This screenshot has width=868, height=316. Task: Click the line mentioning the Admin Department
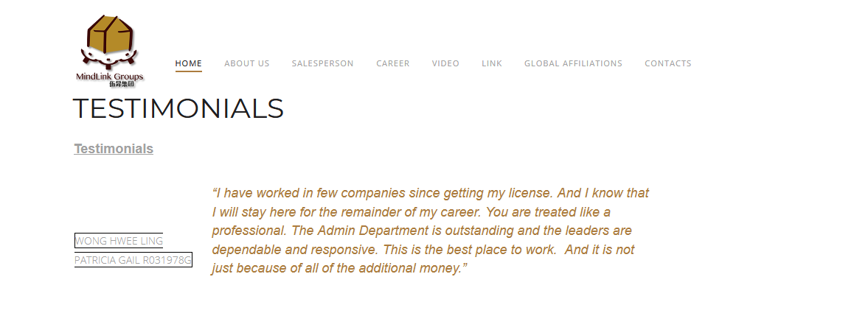click(422, 231)
